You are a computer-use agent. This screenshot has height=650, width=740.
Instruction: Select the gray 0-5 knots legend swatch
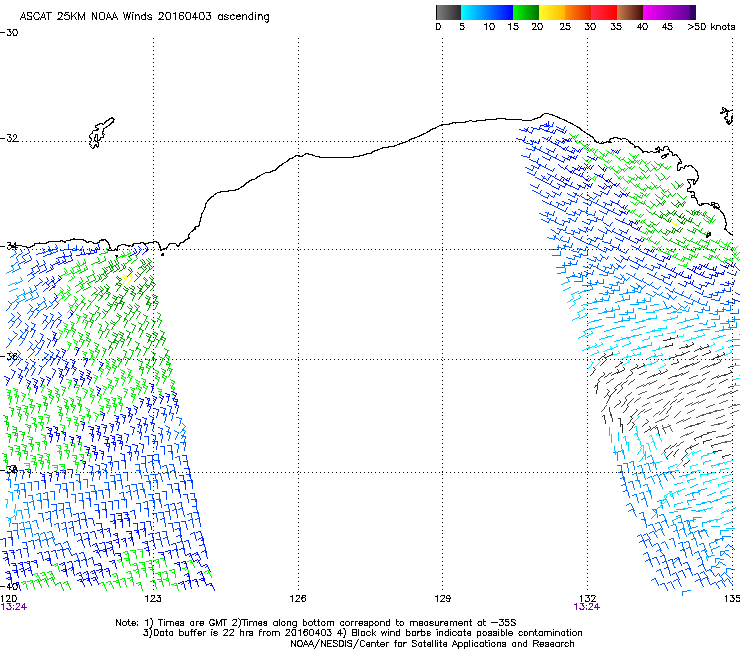448,12
